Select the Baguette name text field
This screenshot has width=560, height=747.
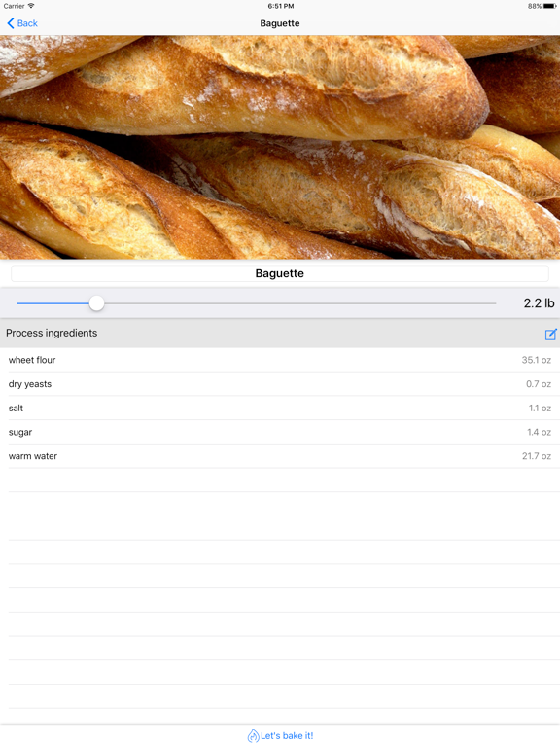280,273
